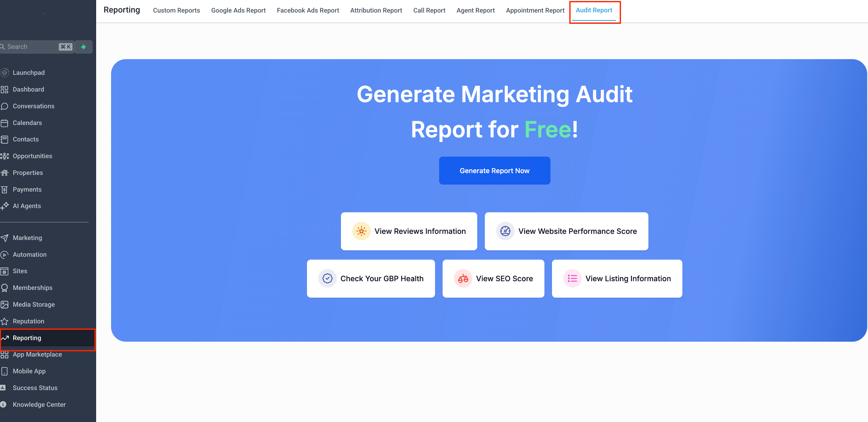Go to Appointment Report tab
Screen dimensions: 868x422
pyautogui.click(x=535, y=10)
